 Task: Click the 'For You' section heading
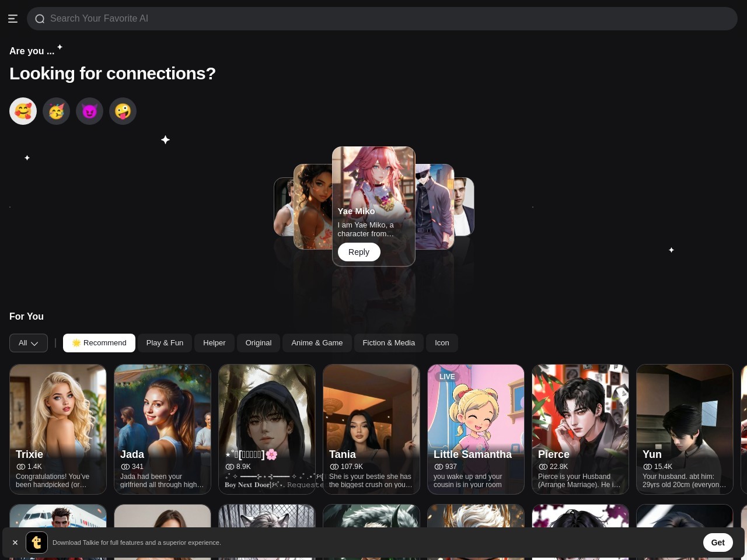pyautogui.click(x=26, y=316)
